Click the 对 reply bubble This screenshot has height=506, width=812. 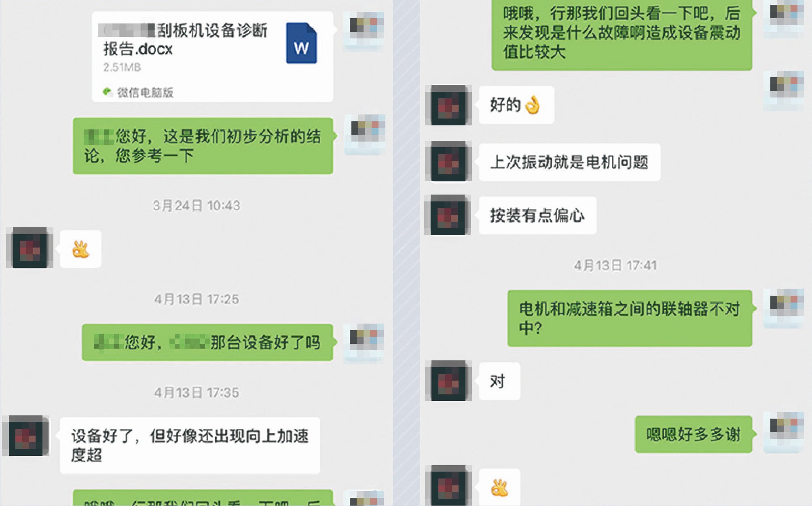[499, 381]
